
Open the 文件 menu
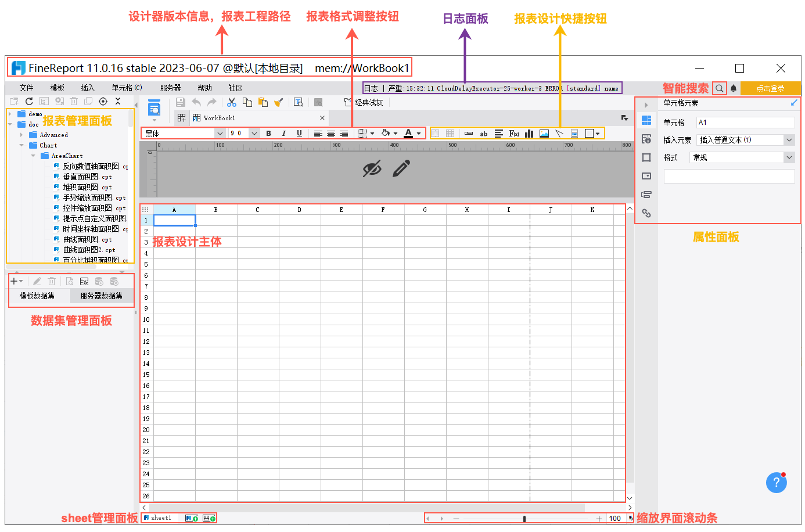point(26,88)
